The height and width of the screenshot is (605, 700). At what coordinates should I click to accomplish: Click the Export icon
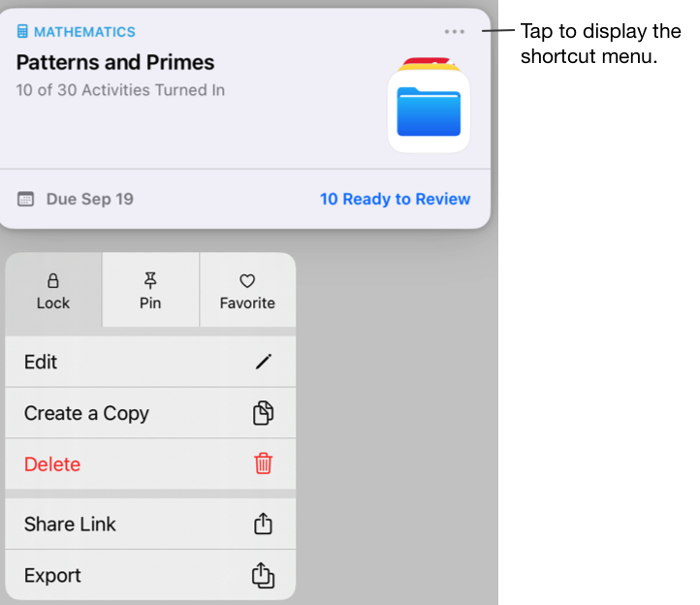click(263, 575)
